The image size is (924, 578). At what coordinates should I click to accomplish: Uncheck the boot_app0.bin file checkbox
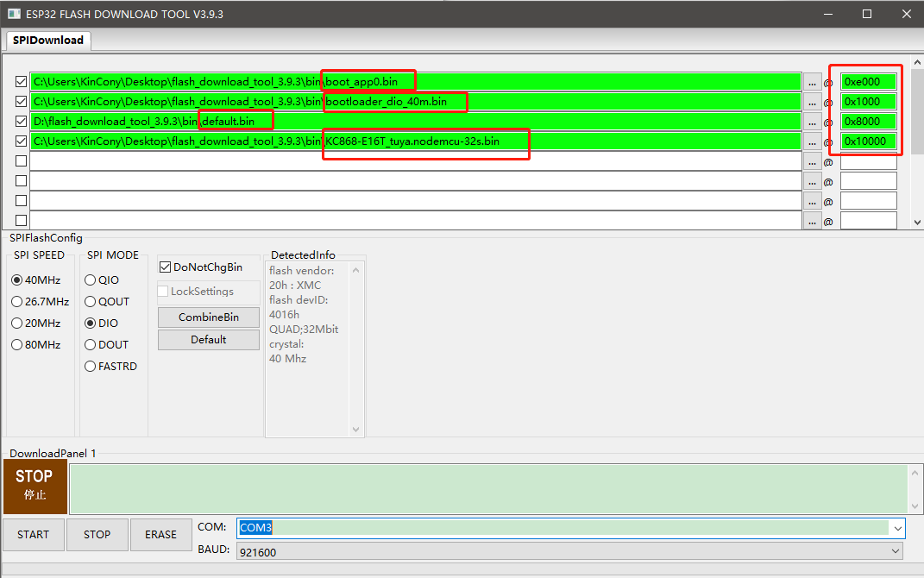22,82
